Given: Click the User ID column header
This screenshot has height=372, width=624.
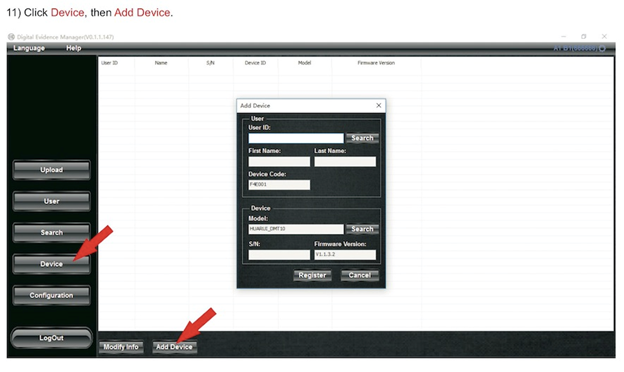Looking at the screenshot, I should 109,63.
